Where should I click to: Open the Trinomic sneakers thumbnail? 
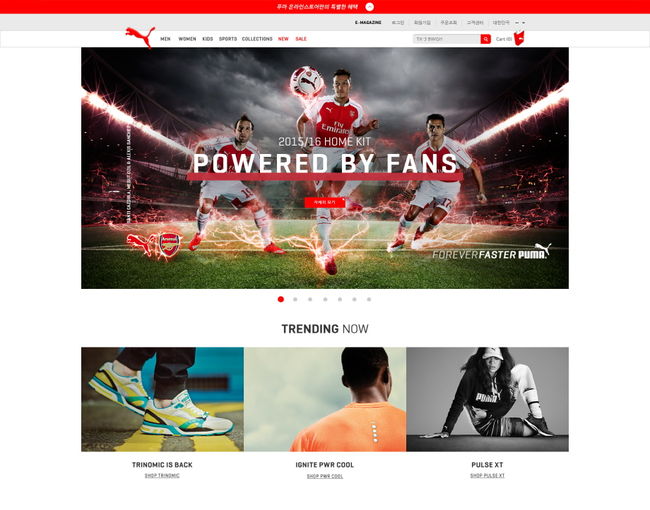[x=162, y=399]
